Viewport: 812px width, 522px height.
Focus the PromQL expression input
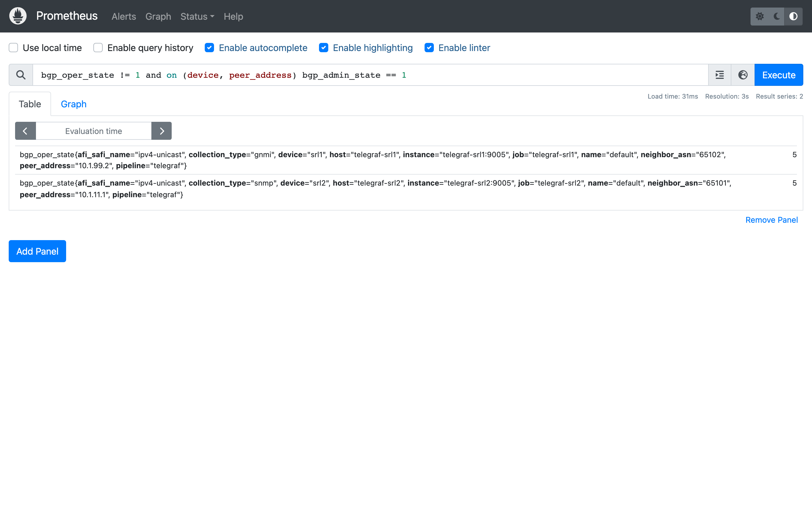(370, 75)
